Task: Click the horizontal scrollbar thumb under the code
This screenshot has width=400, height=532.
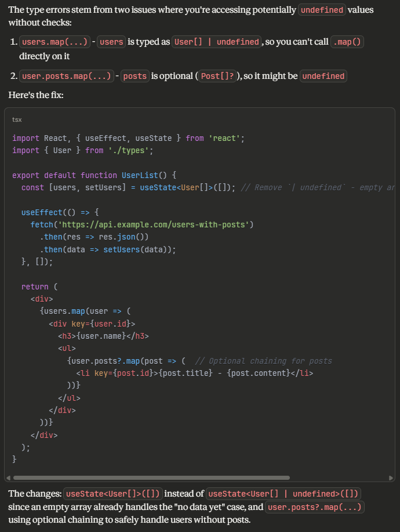Action: (x=151, y=478)
